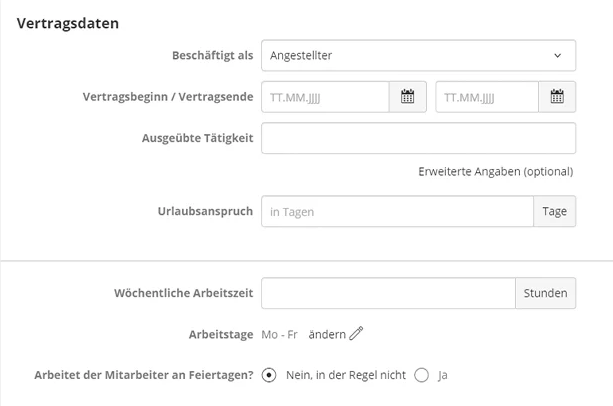613x406 pixels.
Task: Click the 'Beschäftigt als' field label
Action: pyautogui.click(x=212, y=55)
